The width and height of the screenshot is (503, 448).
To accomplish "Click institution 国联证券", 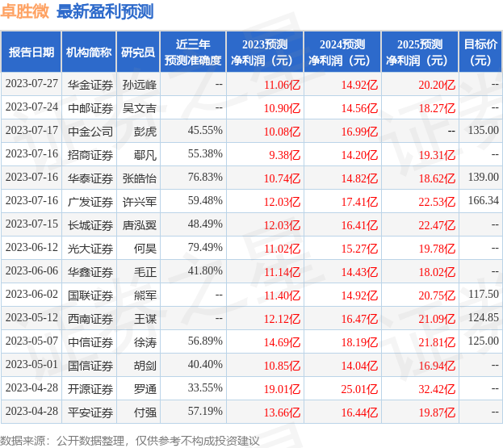I will point(90,295).
